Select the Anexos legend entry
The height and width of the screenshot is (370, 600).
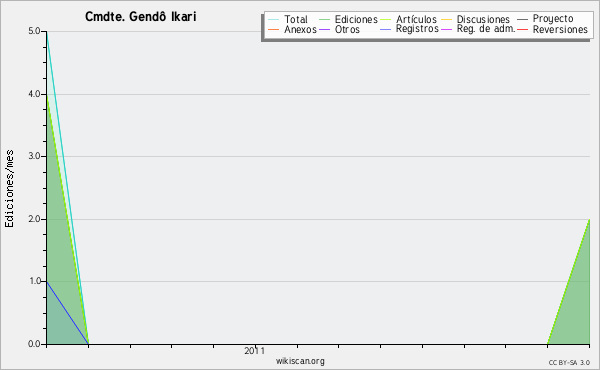pos(292,29)
